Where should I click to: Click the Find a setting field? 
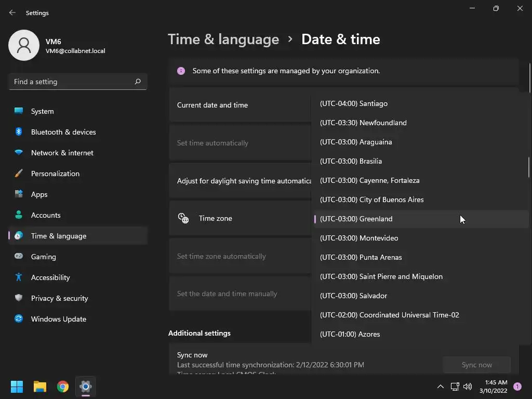click(x=78, y=82)
